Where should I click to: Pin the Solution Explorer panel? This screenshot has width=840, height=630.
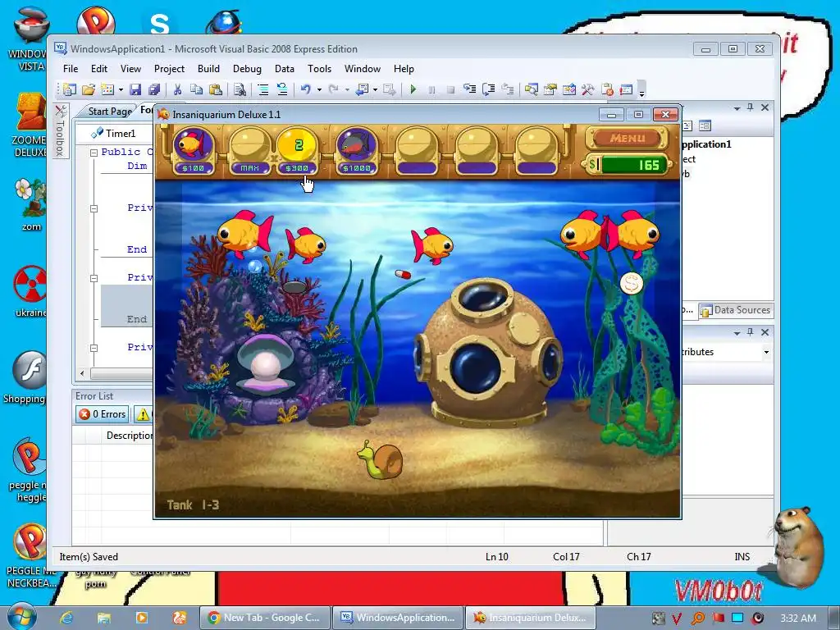(x=750, y=107)
